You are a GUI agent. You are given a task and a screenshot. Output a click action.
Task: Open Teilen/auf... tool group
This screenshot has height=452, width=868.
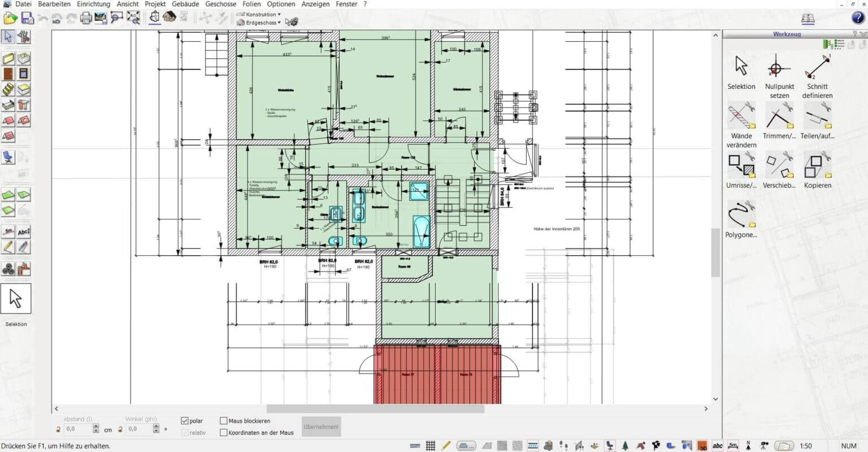pyautogui.click(x=817, y=121)
